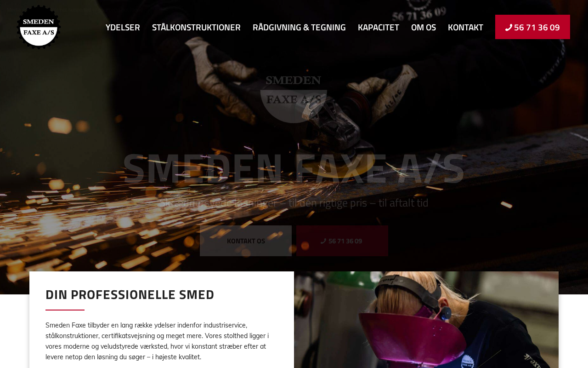Click the hero phone number button
Image resolution: width=588 pixels, height=368 pixels.
pyautogui.click(x=342, y=241)
